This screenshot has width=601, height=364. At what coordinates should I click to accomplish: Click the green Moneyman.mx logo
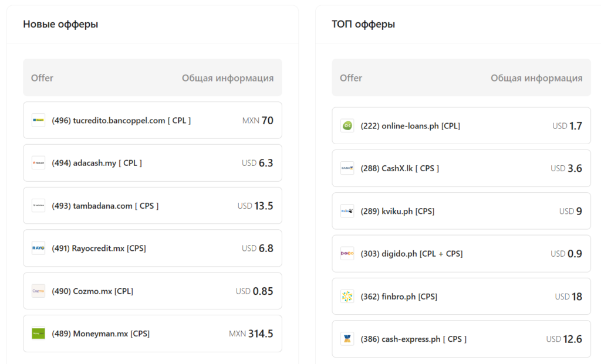coord(38,334)
